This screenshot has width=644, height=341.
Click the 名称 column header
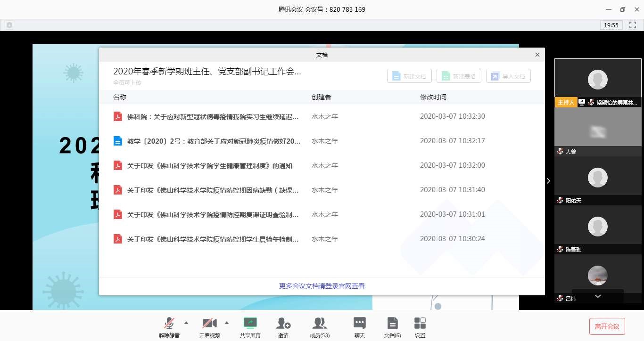click(120, 97)
